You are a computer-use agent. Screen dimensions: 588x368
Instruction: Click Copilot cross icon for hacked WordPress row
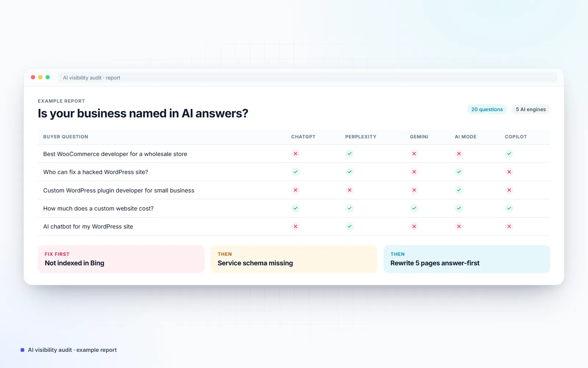pyautogui.click(x=509, y=172)
